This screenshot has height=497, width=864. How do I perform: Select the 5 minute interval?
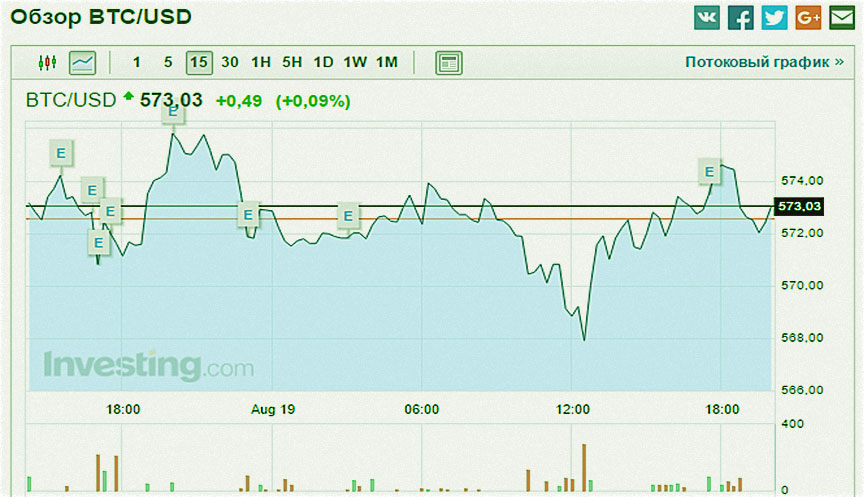click(168, 62)
